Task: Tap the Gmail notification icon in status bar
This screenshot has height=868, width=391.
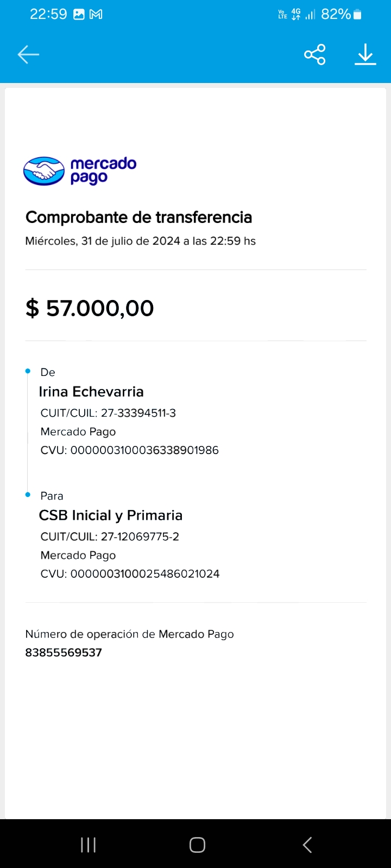Action: click(x=96, y=15)
